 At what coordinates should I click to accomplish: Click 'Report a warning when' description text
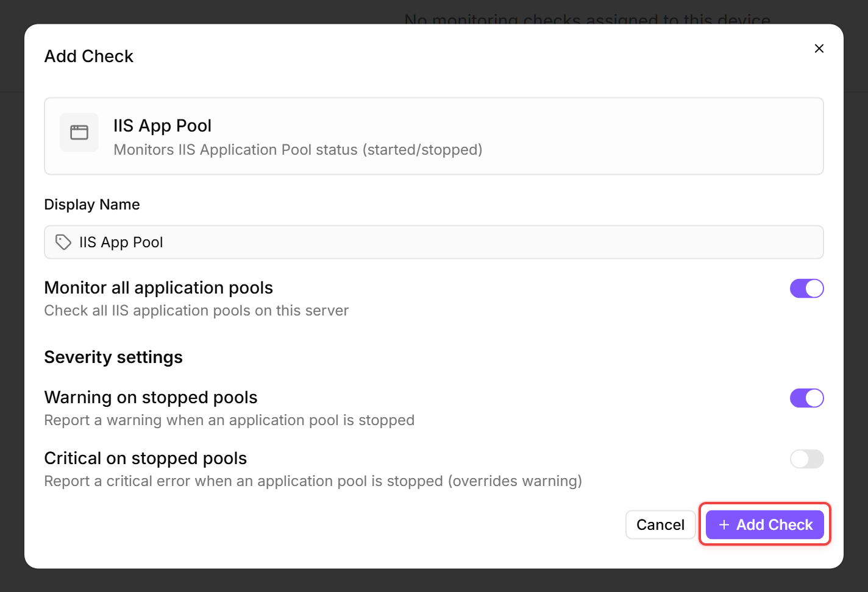click(229, 420)
